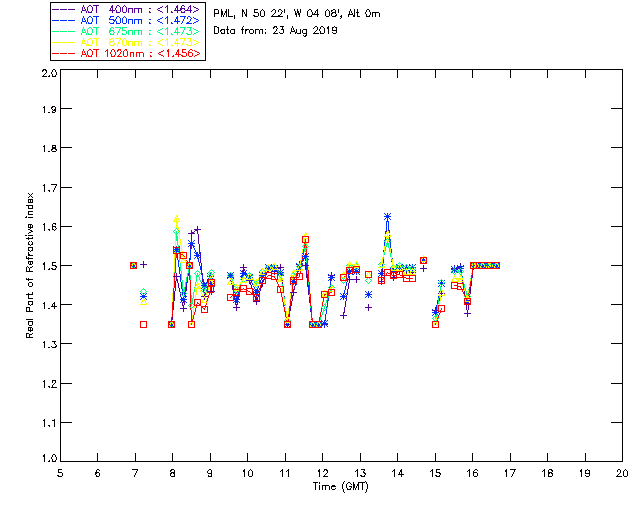
Task: Click the x-axis label 5
Action: [x=60, y=473]
